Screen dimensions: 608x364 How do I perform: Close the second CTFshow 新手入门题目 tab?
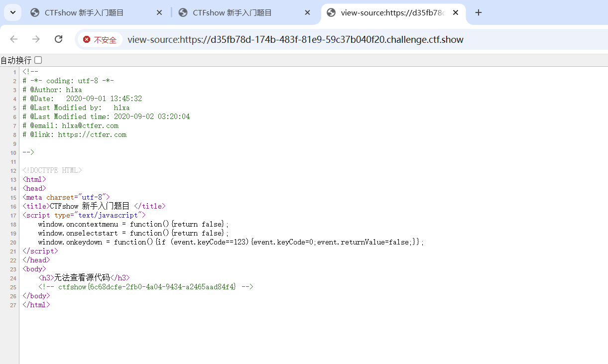point(307,13)
